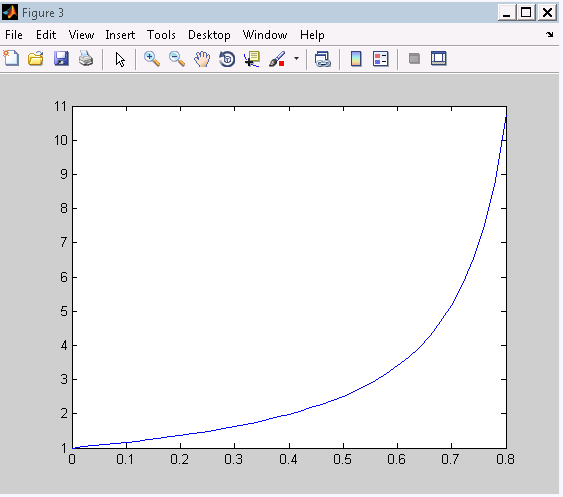Viewport: 563px width, 497px height.
Task: Expand the brush color dropdown arrow
Action: (296, 58)
